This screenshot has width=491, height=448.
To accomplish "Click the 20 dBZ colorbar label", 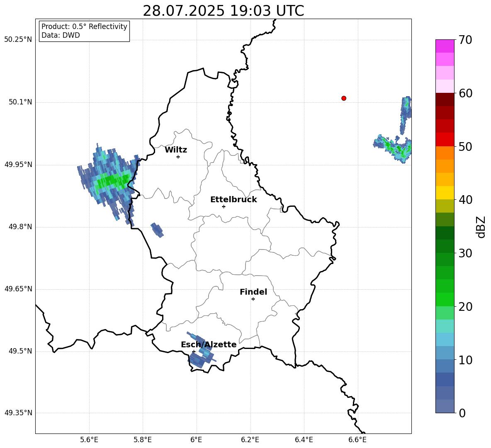I will point(465,307).
